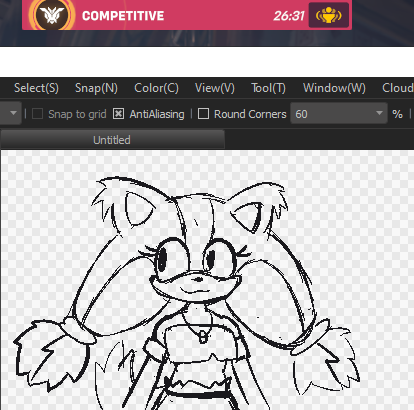Screen dimensions: 414x410
Task: Switch to the Untitled canvas tab
Action: (112, 140)
